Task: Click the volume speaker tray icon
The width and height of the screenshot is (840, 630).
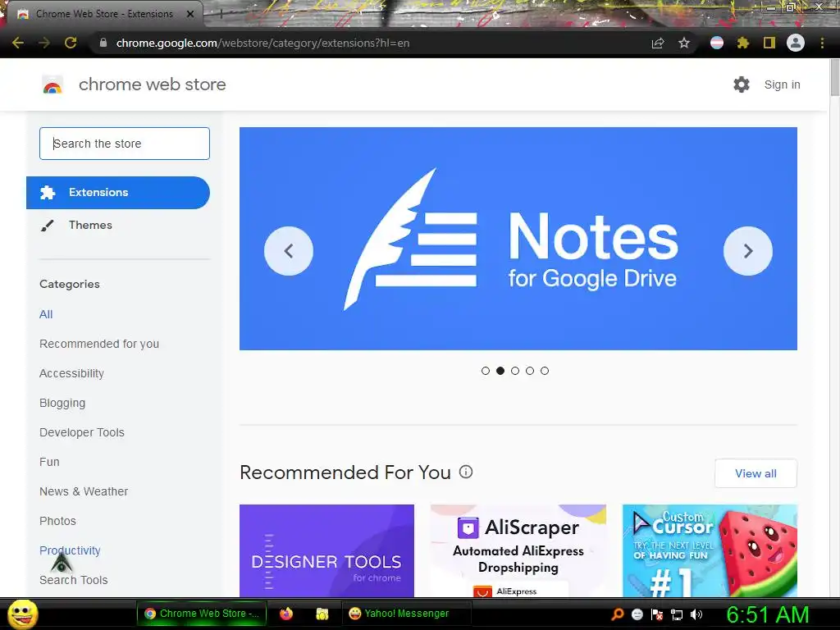Action: click(x=696, y=614)
